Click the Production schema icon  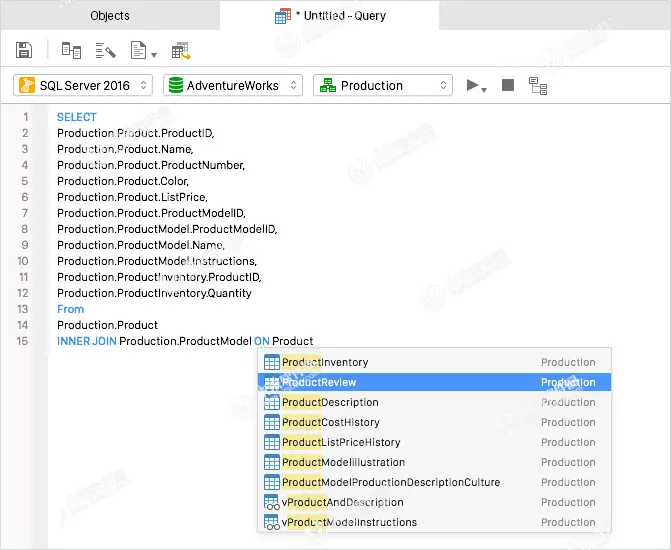328,85
